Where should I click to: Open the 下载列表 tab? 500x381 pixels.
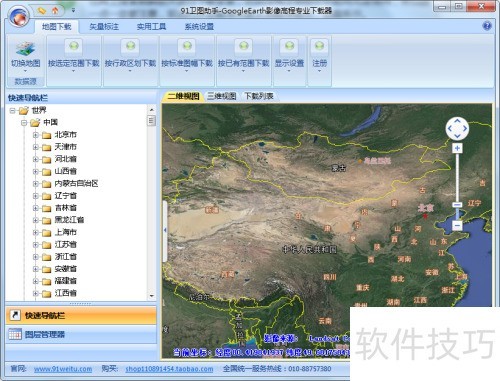click(259, 96)
